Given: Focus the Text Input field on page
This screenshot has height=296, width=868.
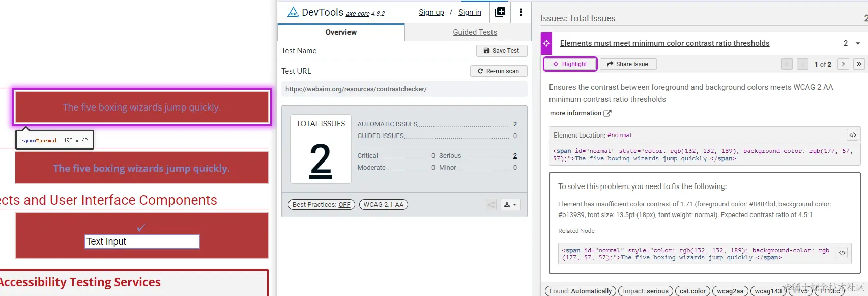Looking at the screenshot, I should [142, 241].
